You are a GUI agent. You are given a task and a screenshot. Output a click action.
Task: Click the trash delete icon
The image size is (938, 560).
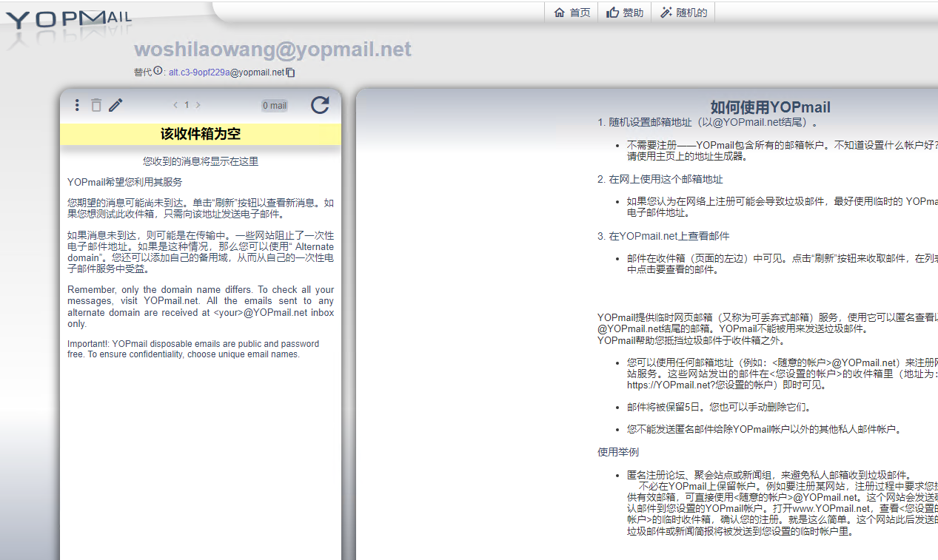(96, 105)
